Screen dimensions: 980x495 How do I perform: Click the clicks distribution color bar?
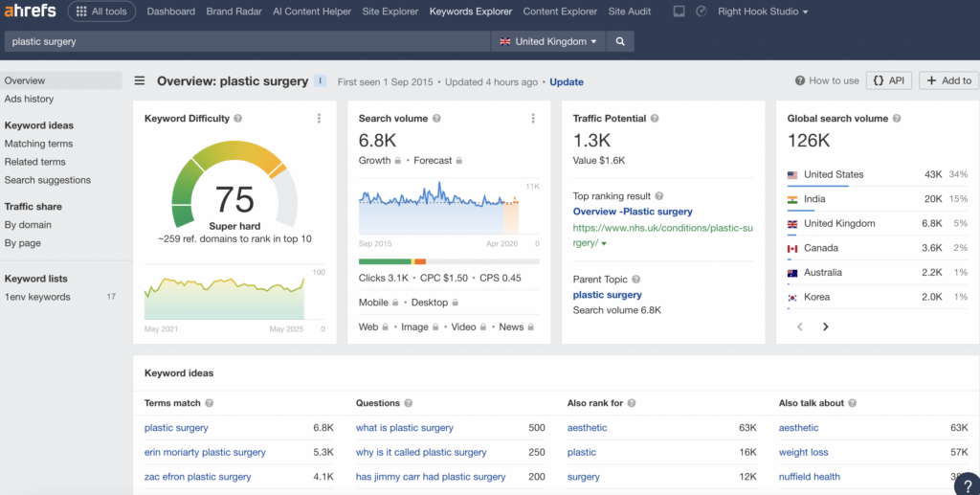[449, 261]
